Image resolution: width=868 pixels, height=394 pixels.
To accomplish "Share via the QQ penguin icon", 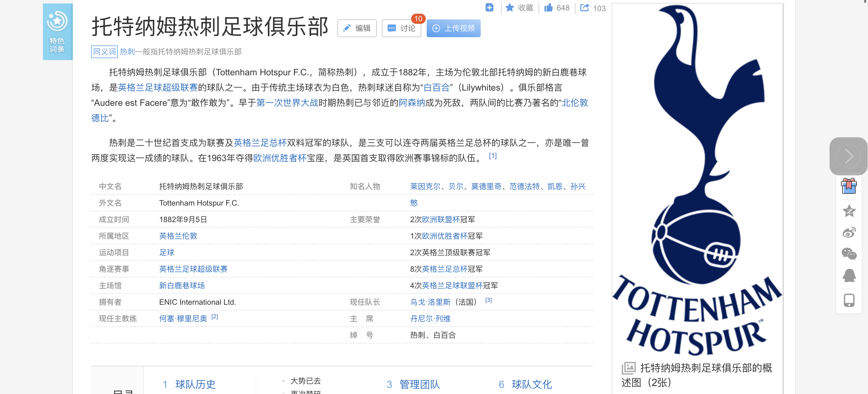I will tap(849, 276).
